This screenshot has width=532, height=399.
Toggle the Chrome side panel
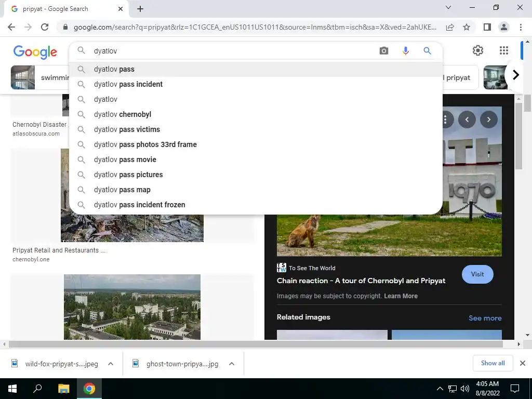[x=487, y=27]
